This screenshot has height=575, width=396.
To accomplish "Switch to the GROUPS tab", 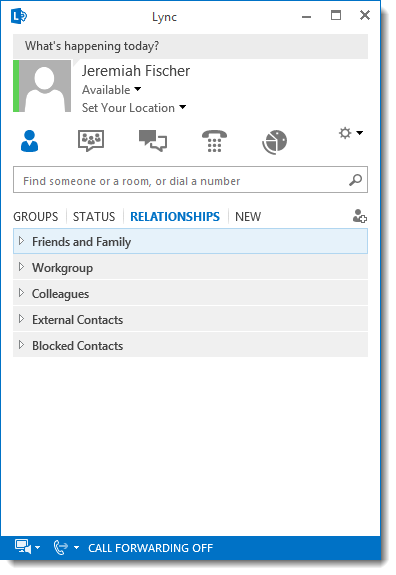I will [x=36, y=217].
